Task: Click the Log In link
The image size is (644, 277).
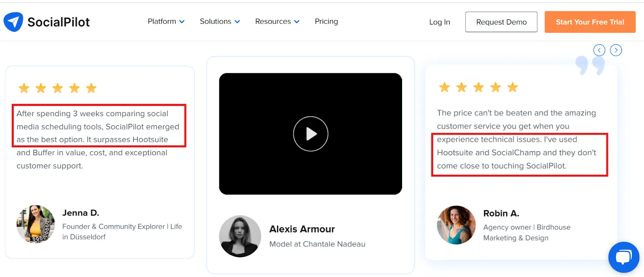Action: point(440,22)
